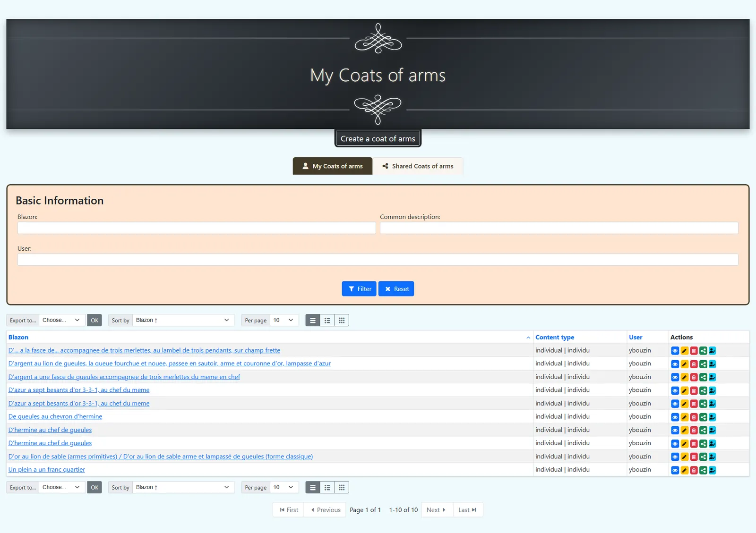Apply the search with the Filter button

pyautogui.click(x=359, y=289)
